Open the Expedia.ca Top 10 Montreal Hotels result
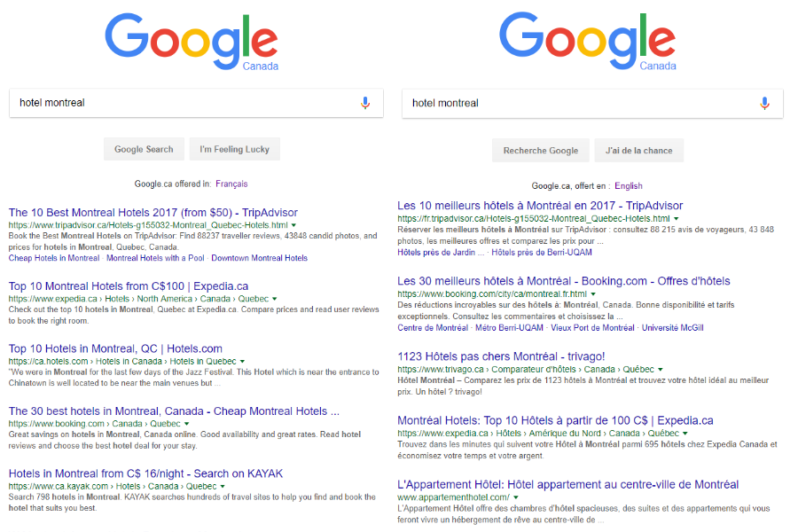 128,286
